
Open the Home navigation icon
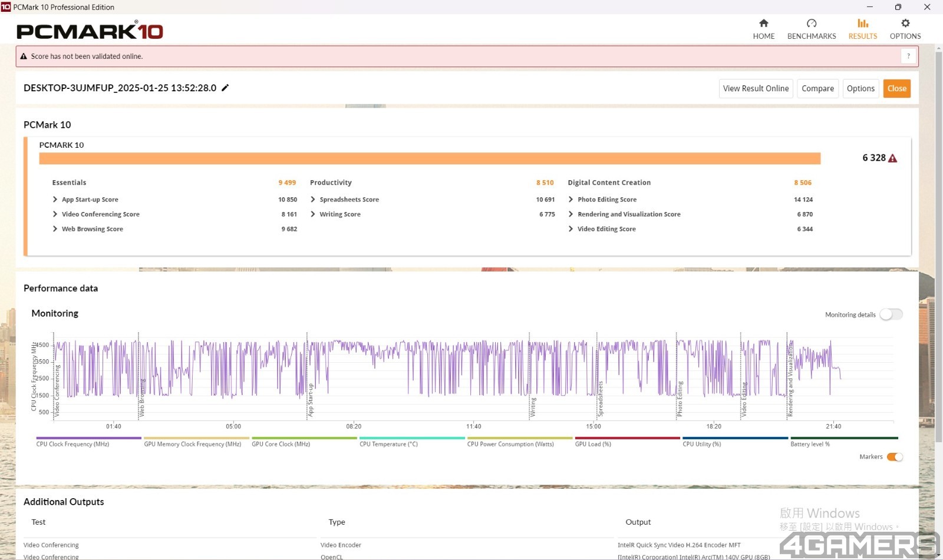click(x=763, y=24)
